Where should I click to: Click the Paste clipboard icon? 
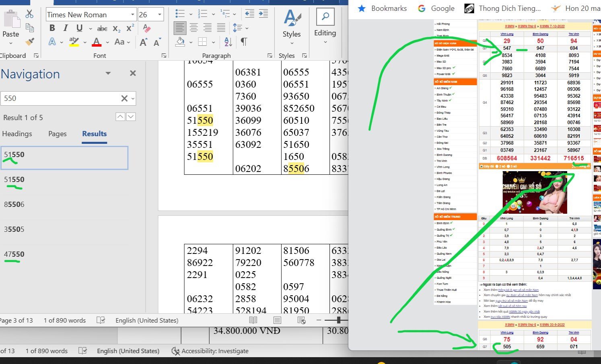coord(11,20)
